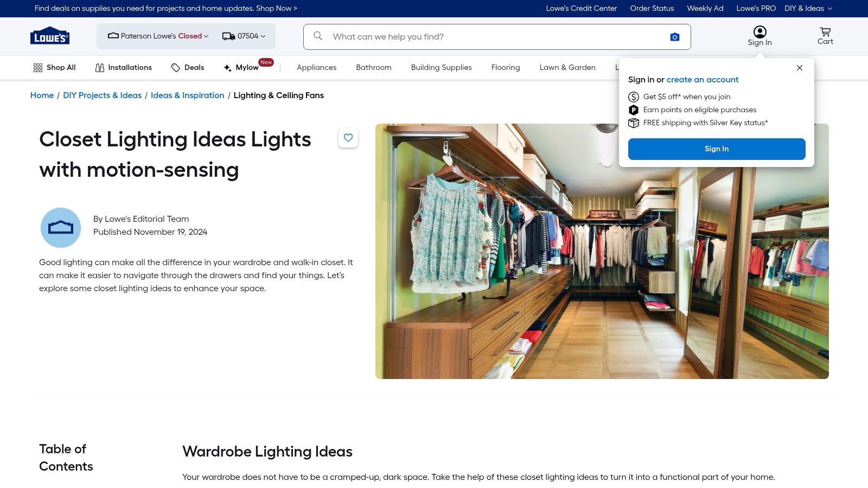This screenshot has width=868, height=488.
Task: Click the Deals tag icon
Action: [176, 67]
